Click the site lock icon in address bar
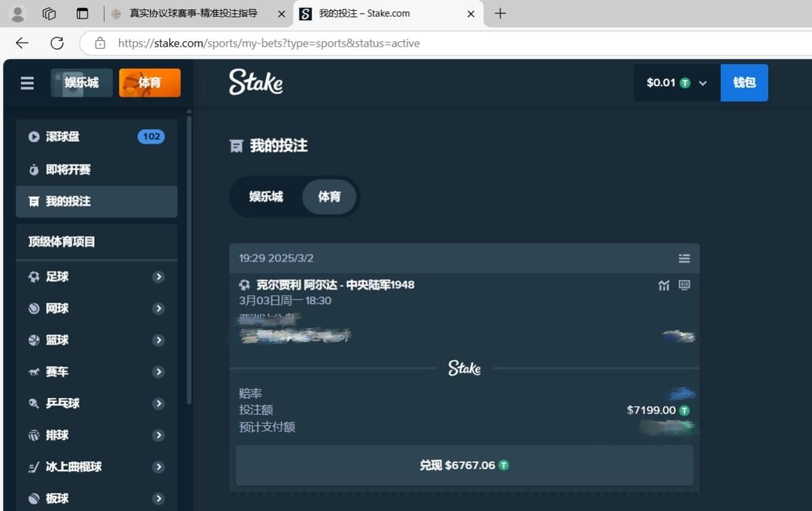 coord(100,43)
